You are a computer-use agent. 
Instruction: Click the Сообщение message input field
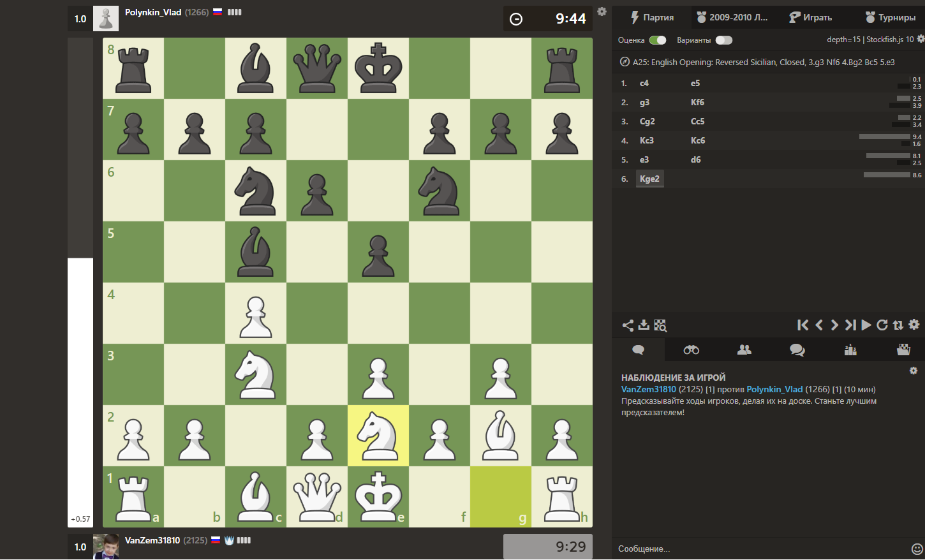tap(759, 549)
